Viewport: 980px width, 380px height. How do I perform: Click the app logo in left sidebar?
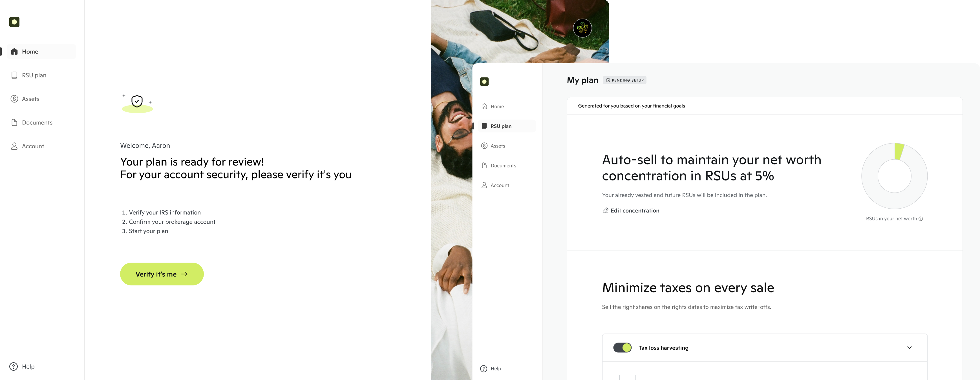(14, 22)
